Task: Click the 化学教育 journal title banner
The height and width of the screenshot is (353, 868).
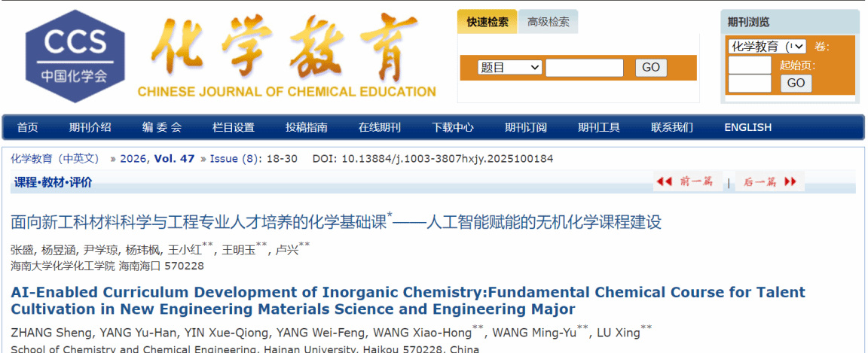Action: [x=287, y=56]
